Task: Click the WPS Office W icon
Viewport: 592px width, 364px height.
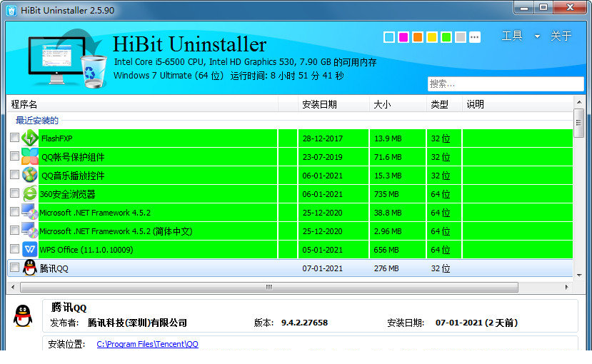Action: (x=30, y=249)
